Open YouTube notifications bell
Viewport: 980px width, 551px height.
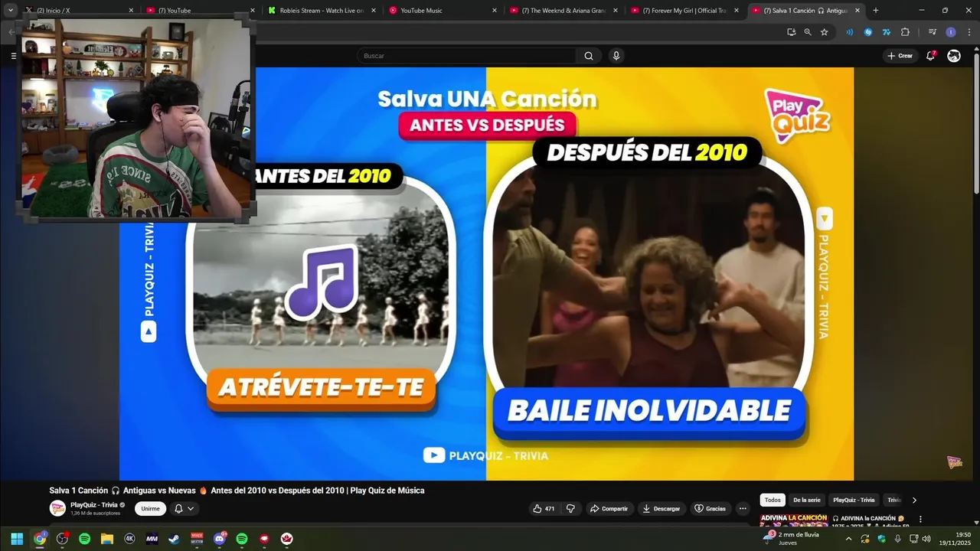(931, 56)
